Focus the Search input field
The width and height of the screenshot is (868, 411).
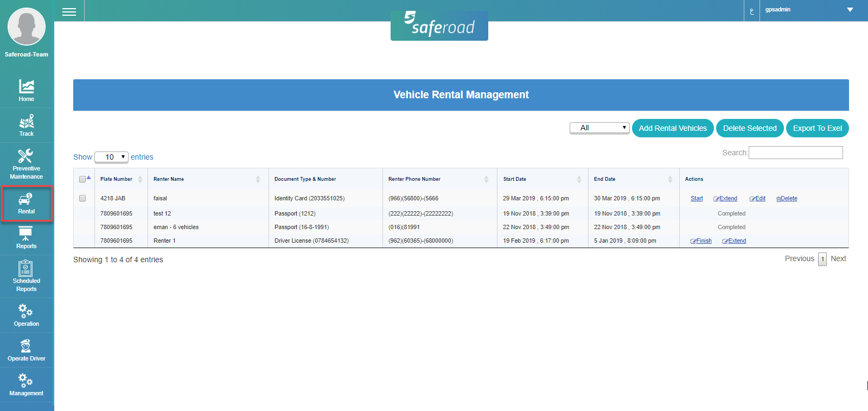[795, 153]
